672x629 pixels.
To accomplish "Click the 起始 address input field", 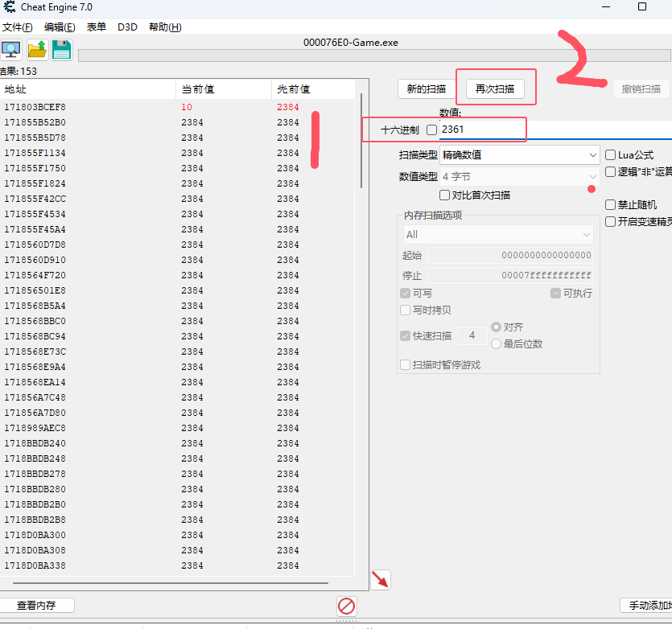I will tap(510, 255).
